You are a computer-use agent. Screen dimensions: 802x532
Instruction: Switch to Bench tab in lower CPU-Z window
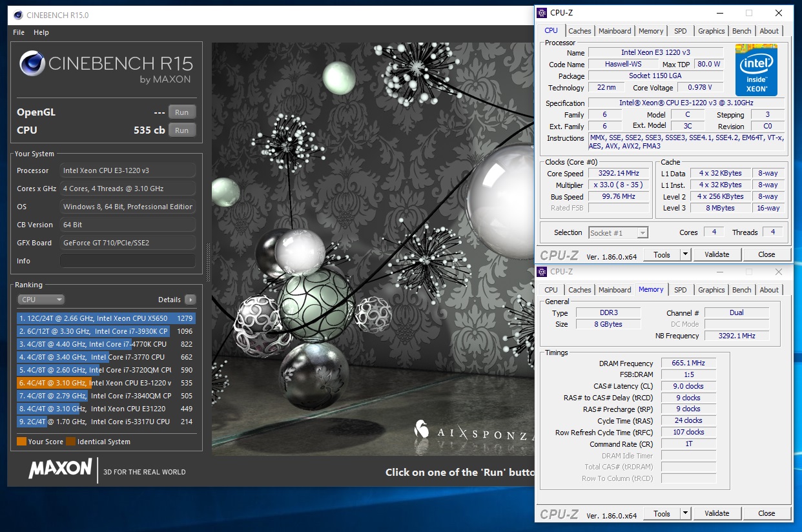[x=742, y=290]
